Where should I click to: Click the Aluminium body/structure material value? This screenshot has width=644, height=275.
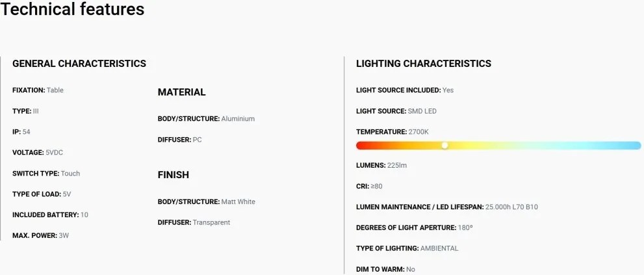coord(238,119)
